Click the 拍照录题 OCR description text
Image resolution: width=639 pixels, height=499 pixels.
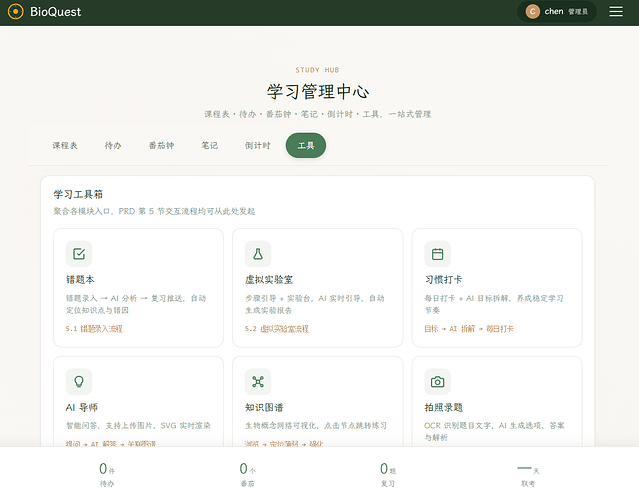click(x=494, y=431)
